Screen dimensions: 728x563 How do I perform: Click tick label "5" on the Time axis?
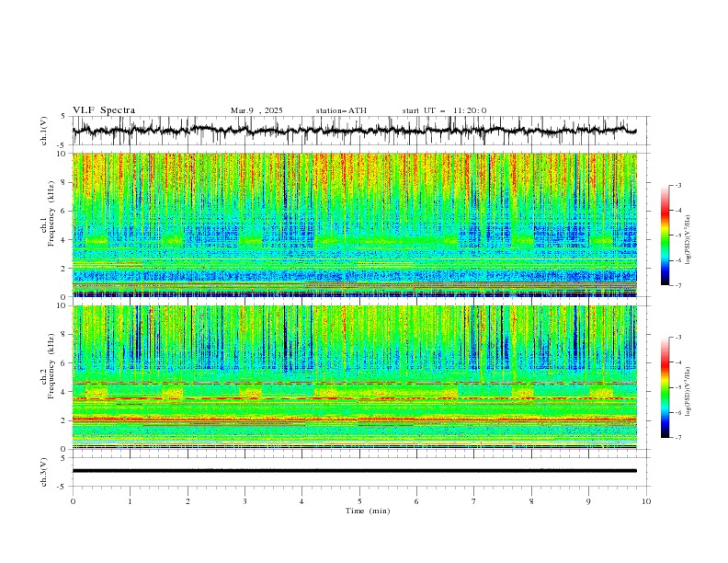point(359,501)
